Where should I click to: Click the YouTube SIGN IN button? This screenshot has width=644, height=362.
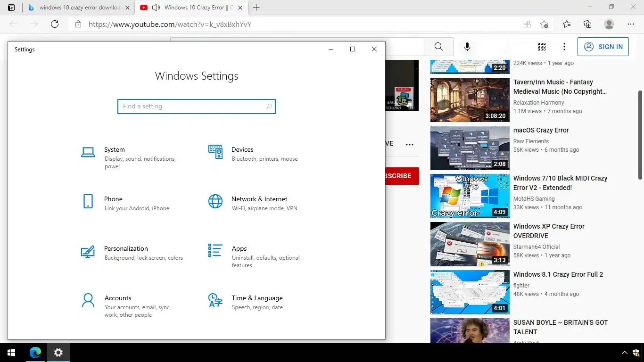(x=603, y=47)
